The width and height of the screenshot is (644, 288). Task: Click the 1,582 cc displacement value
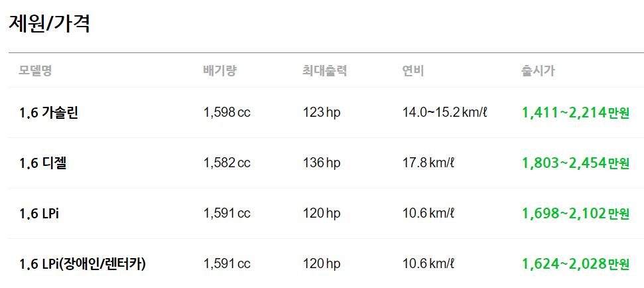[227, 163]
